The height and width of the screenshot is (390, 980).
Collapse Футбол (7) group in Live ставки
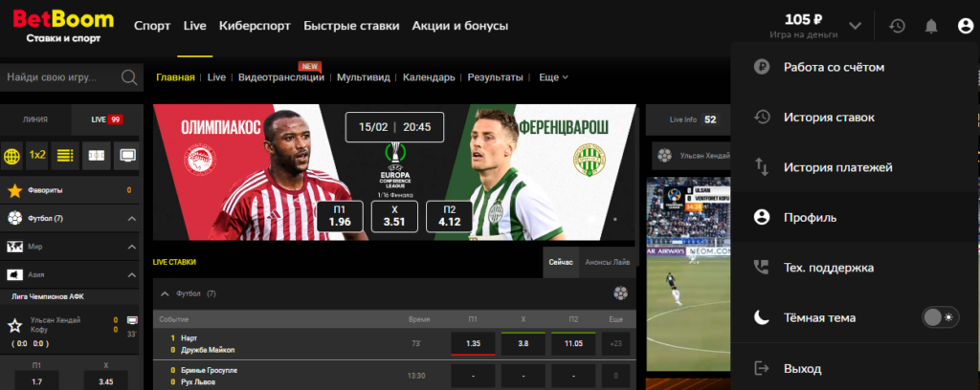[x=165, y=293]
